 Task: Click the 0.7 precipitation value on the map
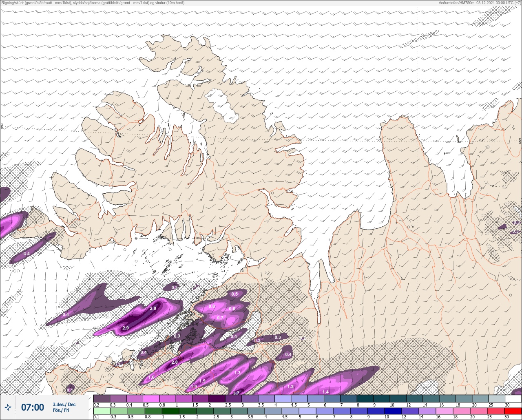[220, 317]
